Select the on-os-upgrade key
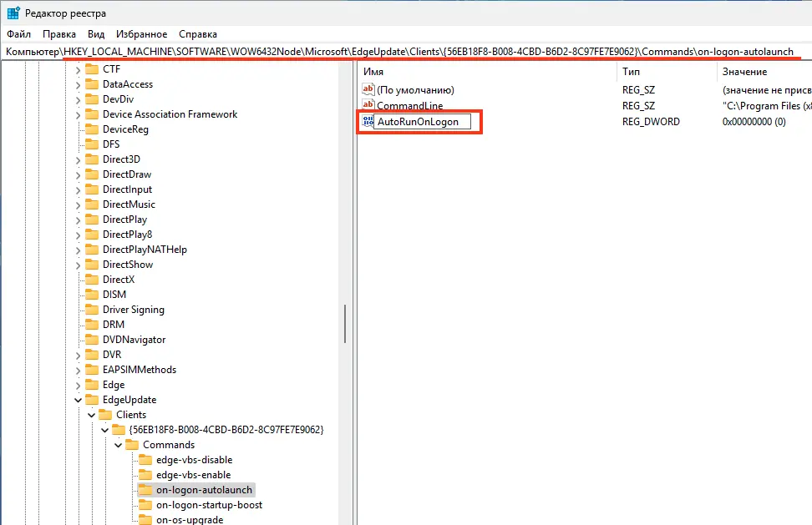 point(190,519)
